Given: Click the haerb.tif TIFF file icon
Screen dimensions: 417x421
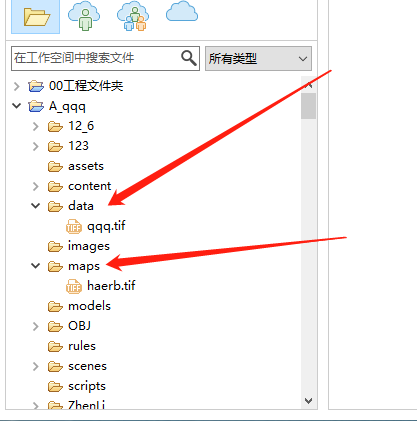Looking at the screenshot, I should (x=74, y=286).
